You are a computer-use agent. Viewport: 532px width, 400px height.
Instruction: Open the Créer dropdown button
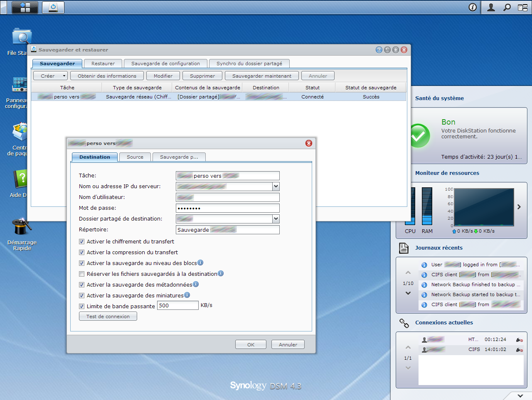(x=50, y=76)
